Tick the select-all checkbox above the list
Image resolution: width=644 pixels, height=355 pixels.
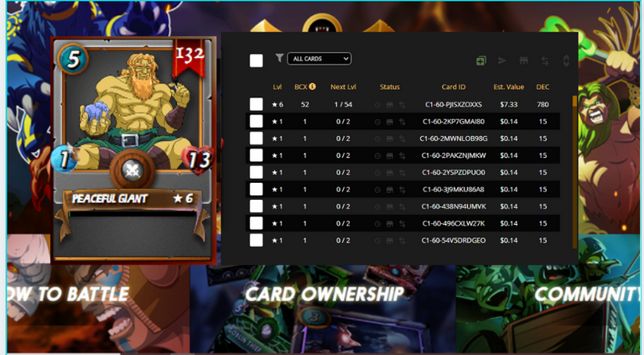pyautogui.click(x=257, y=60)
